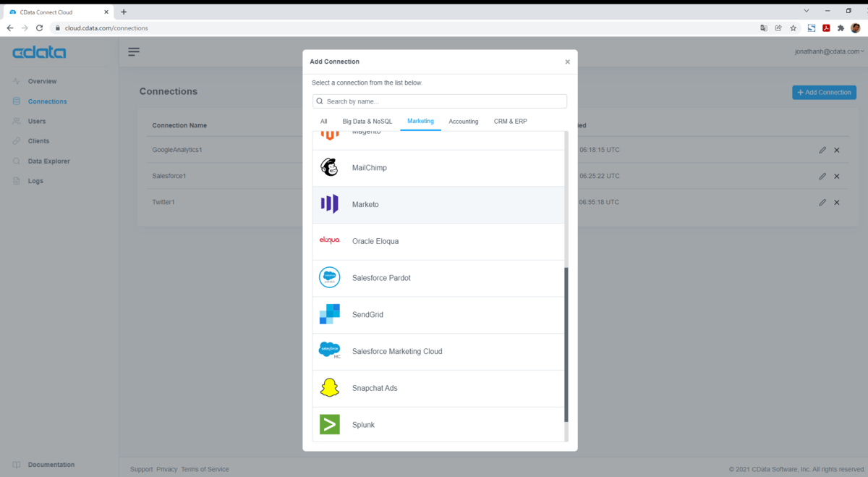This screenshot has height=477, width=868.
Task: Choose the Splunk logo icon
Action: tap(329, 424)
